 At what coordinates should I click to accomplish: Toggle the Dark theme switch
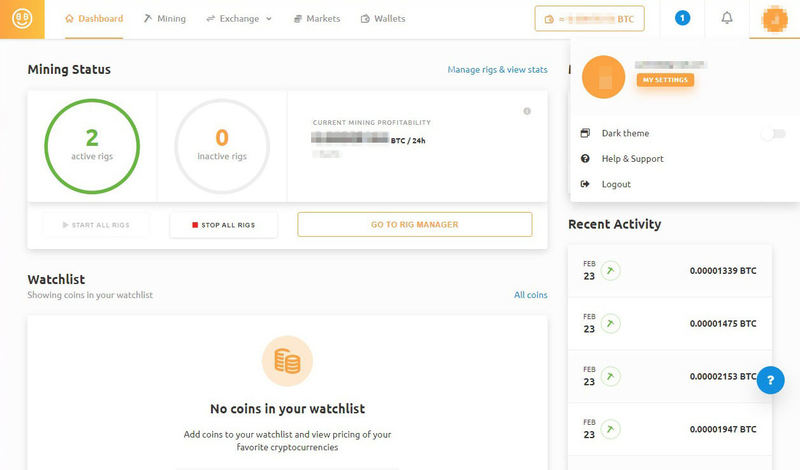tap(773, 134)
